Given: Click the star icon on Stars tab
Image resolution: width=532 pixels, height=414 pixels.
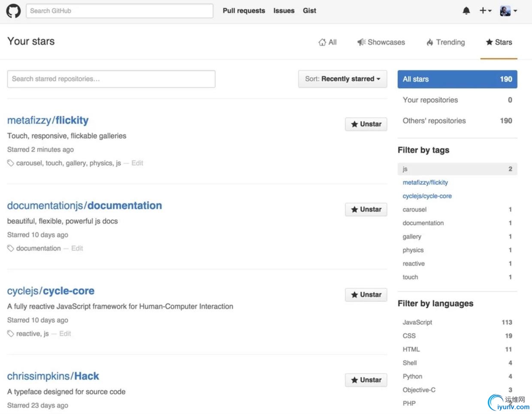Looking at the screenshot, I should point(489,42).
